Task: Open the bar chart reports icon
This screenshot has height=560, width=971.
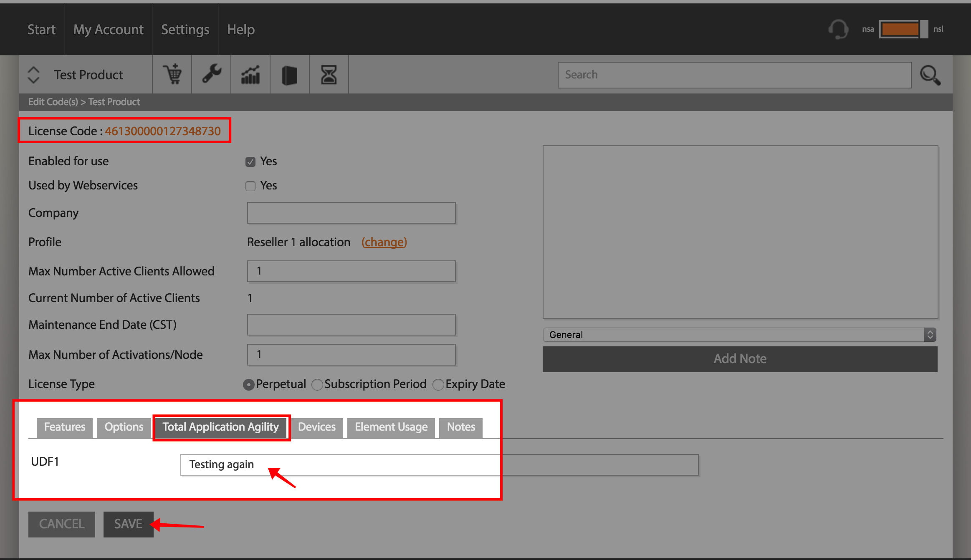Action: pos(250,75)
